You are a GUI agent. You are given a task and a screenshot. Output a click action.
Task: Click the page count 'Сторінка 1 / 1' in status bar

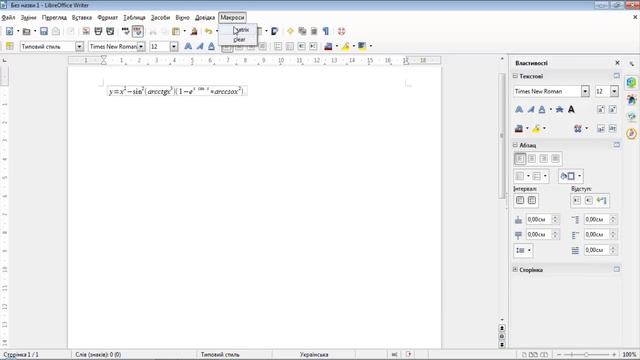(x=21, y=355)
